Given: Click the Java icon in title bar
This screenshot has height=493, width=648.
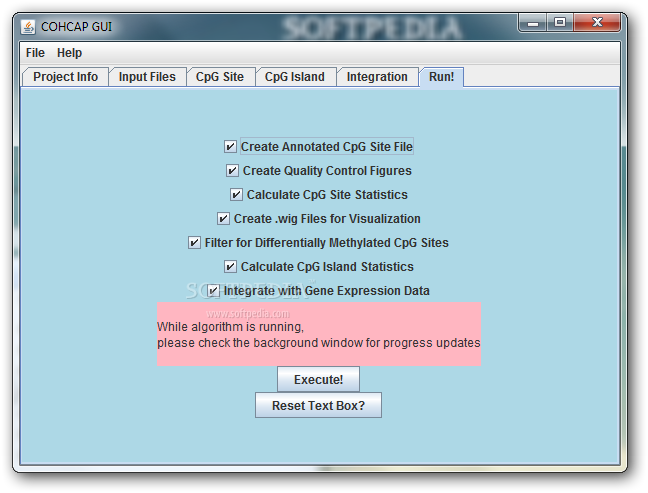Looking at the screenshot, I should [28, 27].
